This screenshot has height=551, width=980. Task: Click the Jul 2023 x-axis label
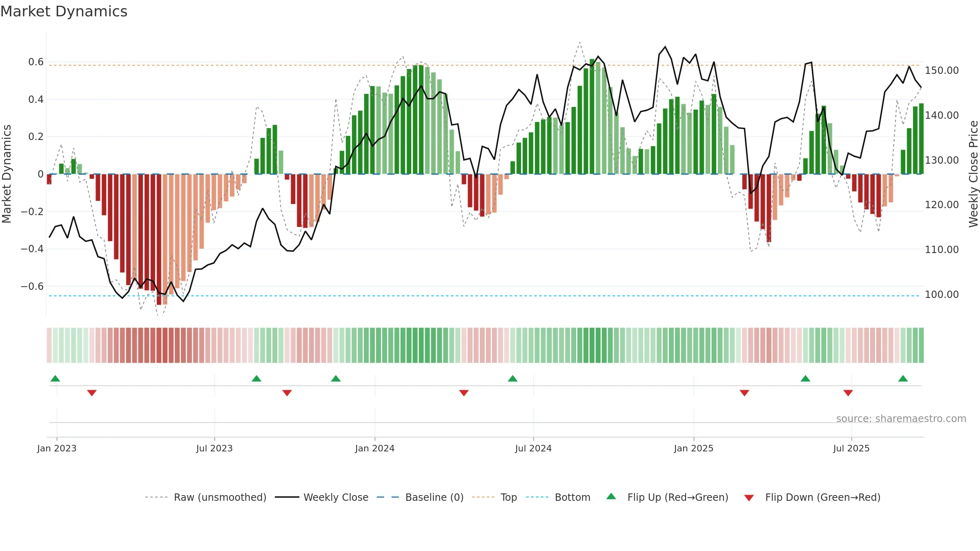[214, 448]
